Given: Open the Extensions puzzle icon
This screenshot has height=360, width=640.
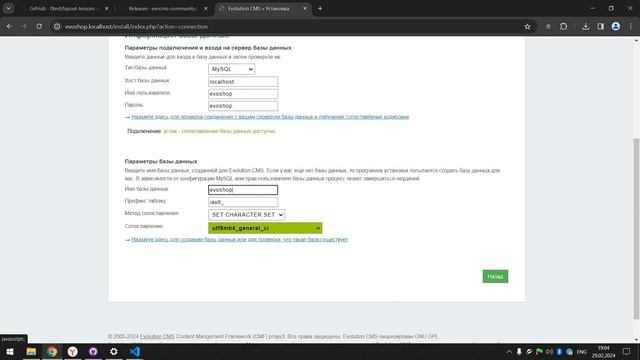Looking at the screenshot, I should (x=564, y=27).
